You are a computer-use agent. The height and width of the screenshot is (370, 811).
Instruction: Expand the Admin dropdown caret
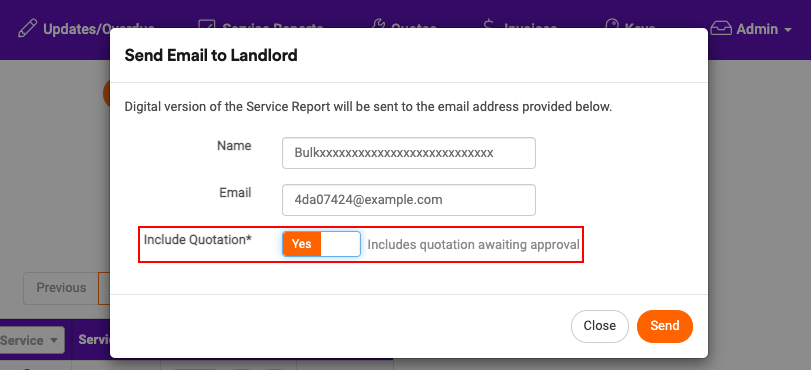(788, 30)
